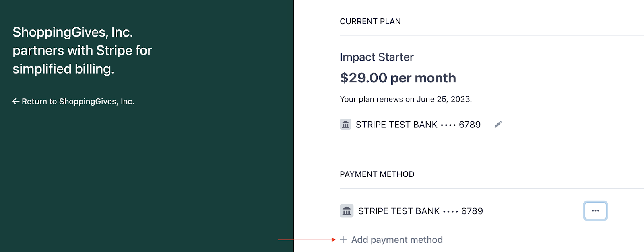The image size is (644, 252).
Task: Click the Impact Starter plan name
Action: tap(377, 57)
